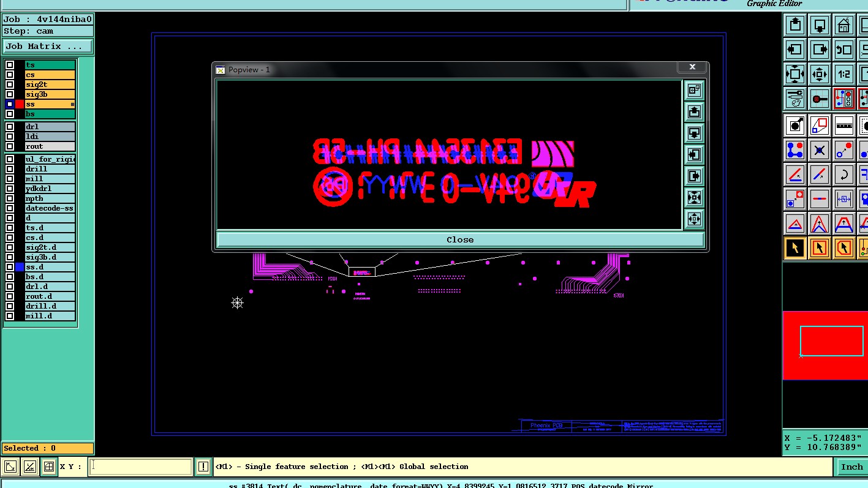Toggle display checkbox for layer rout
The image size is (868, 488).
(x=10, y=146)
